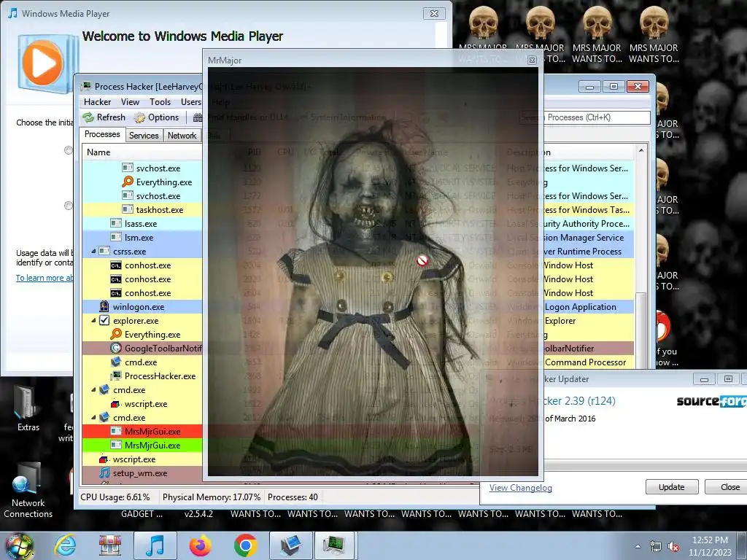This screenshot has width=747, height=560.
Task: Open Google Chrome from the taskbar
Action: point(245,545)
